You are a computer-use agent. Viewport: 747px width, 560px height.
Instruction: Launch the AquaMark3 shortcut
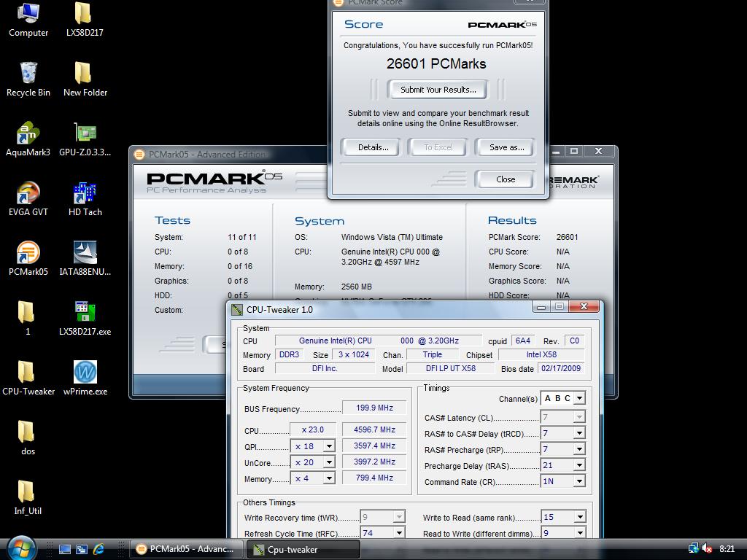tap(28, 139)
